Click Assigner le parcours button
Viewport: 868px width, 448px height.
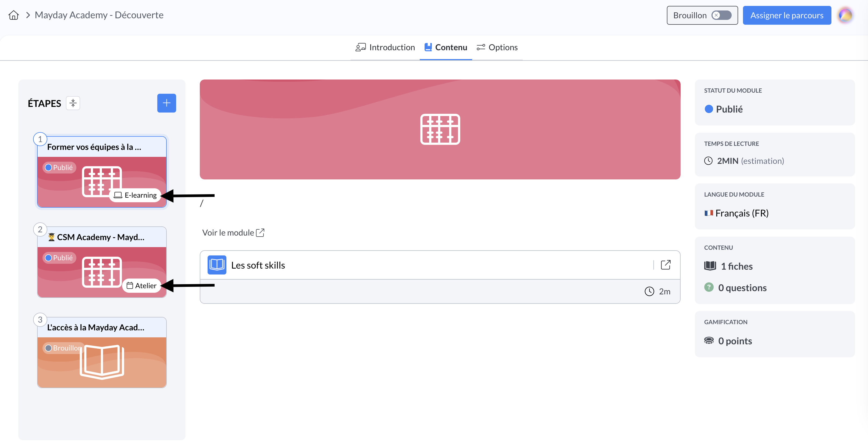(787, 15)
